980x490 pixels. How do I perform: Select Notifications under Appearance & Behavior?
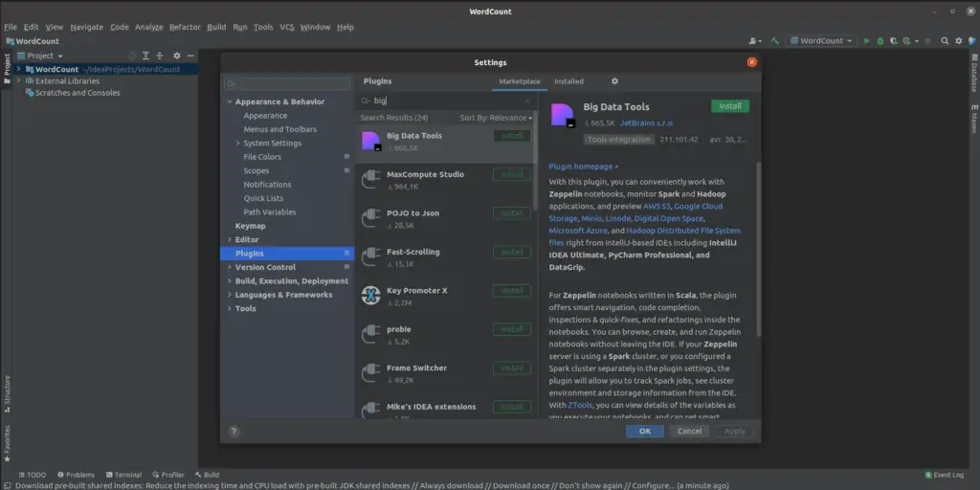268,185
